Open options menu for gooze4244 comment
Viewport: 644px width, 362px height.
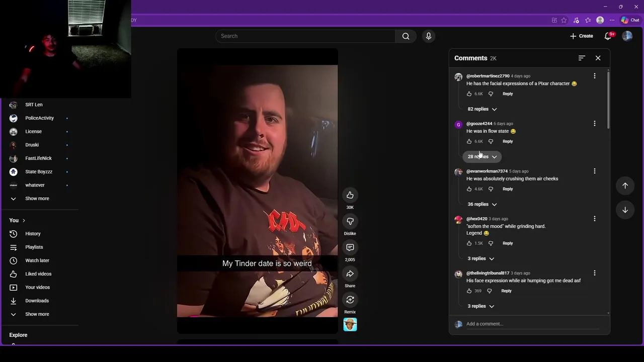595,124
